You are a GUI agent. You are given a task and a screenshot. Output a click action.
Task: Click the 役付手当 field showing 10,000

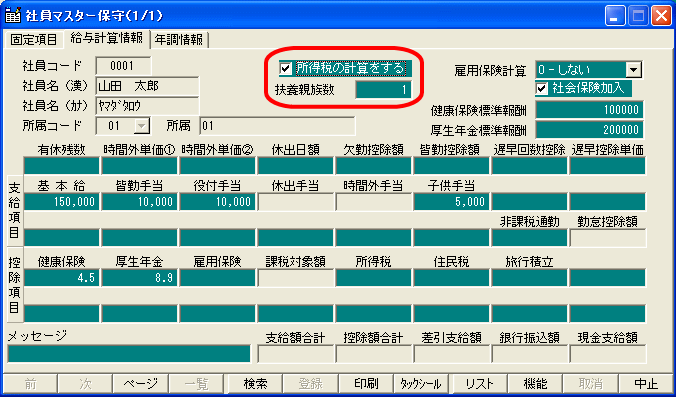click(x=217, y=202)
